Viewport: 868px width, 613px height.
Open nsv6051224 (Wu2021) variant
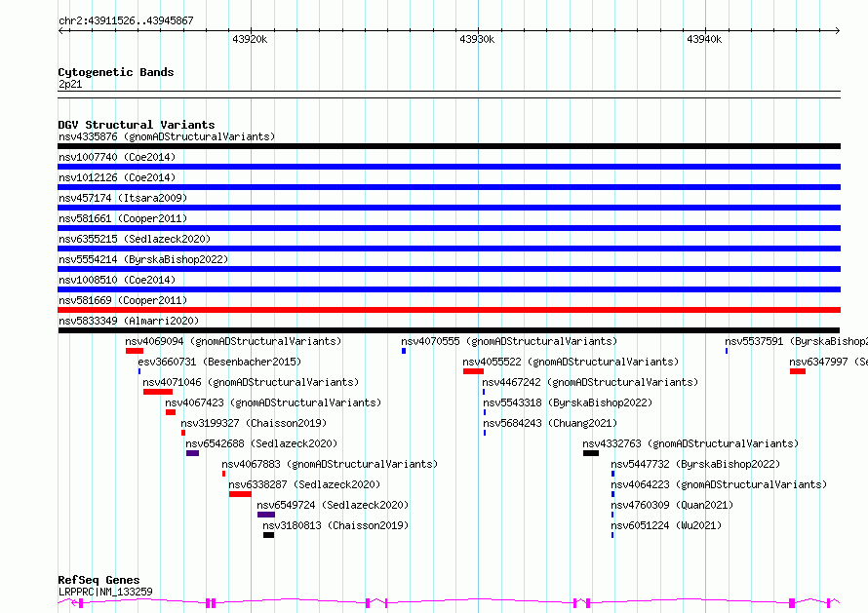coord(666,525)
